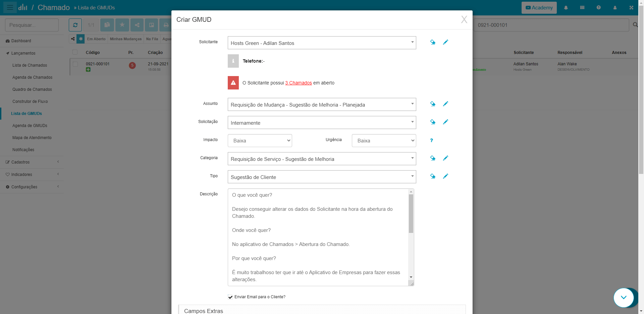Click the search magnifier icon
This screenshot has width=644, height=314.
(635, 25)
